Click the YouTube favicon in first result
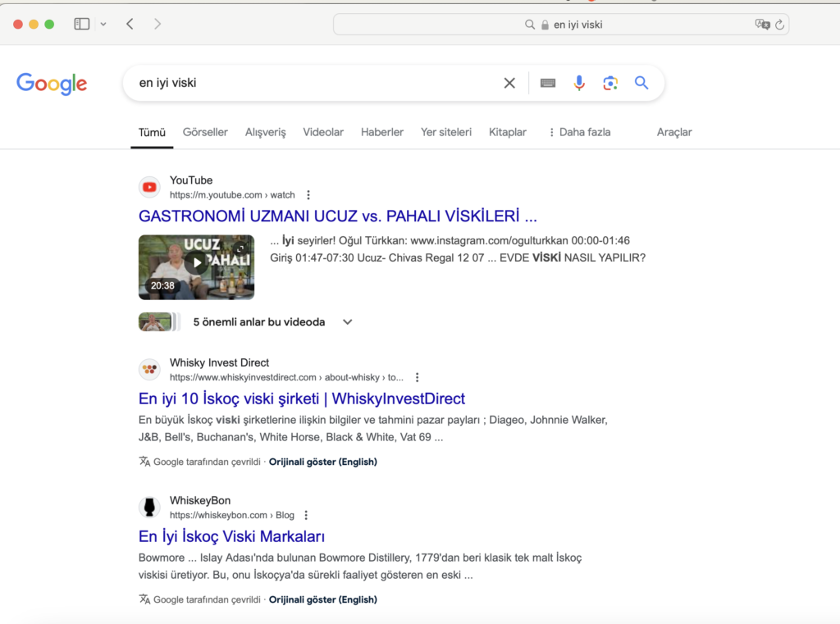This screenshot has height=624, width=840. pyautogui.click(x=149, y=188)
